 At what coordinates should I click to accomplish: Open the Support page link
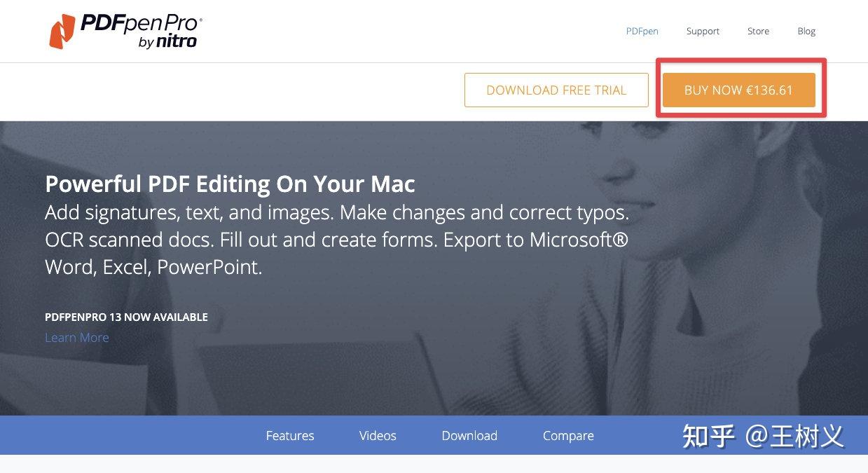pyautogui.click(x=703, y=31)
